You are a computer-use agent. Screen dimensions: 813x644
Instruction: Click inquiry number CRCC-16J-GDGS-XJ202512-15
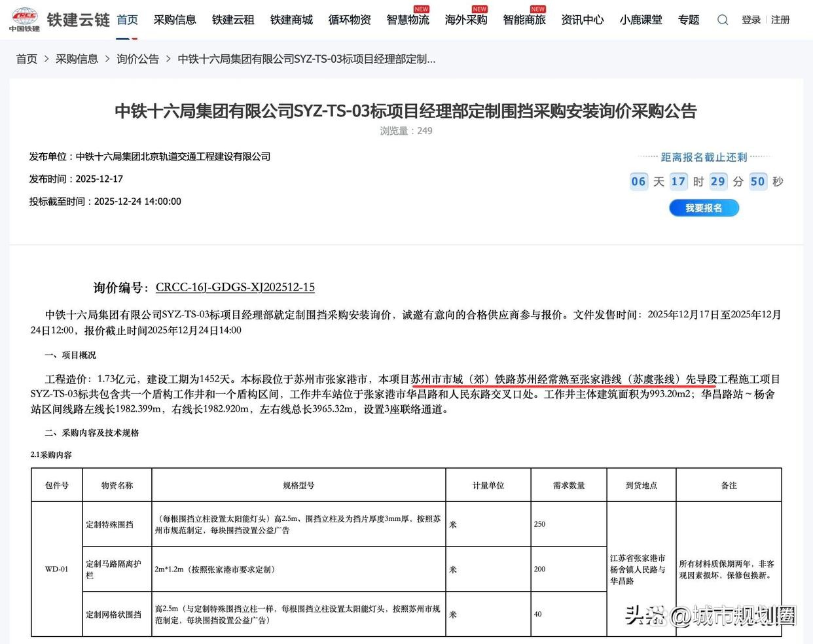click(x=235, y=287)
